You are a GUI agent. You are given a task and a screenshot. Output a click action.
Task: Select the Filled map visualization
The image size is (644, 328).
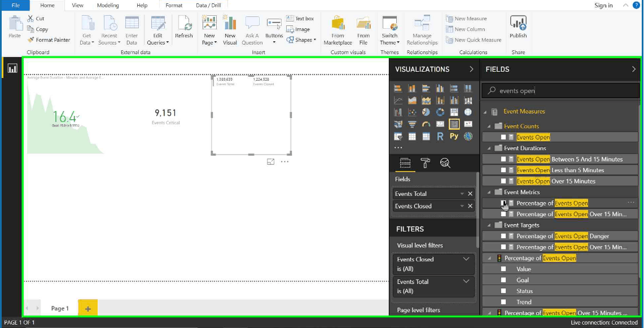398,124
